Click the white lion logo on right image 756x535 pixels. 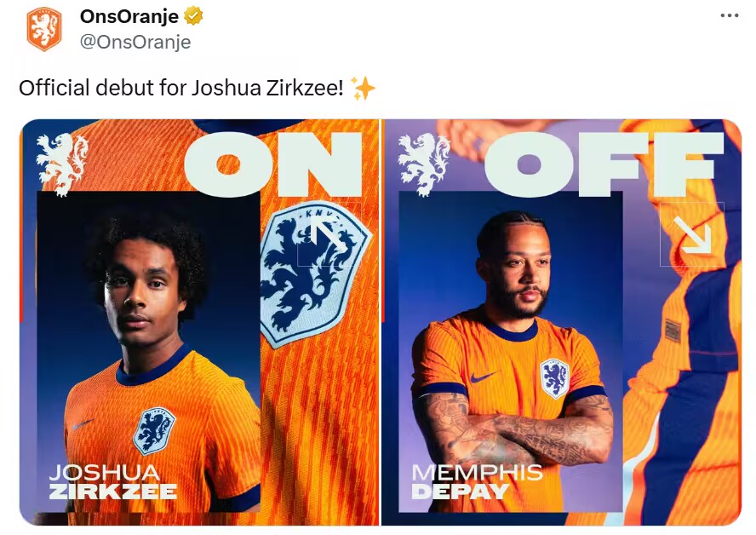click(x=424, y=164)
